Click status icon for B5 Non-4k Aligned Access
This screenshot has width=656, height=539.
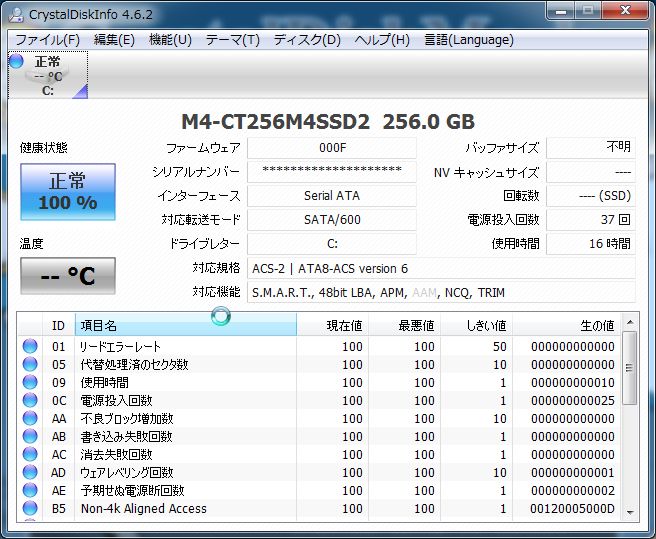coord(30,508)
